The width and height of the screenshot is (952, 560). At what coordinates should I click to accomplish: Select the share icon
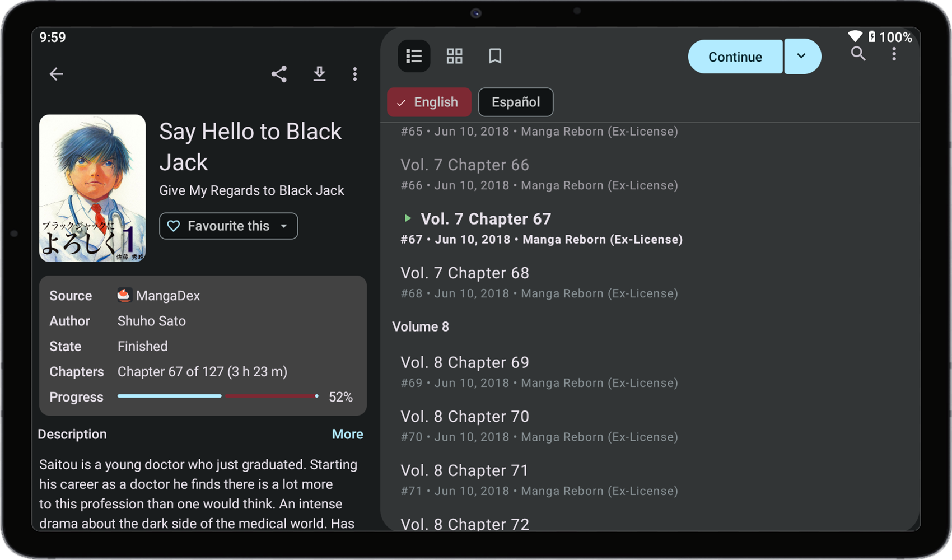[279, 74]
